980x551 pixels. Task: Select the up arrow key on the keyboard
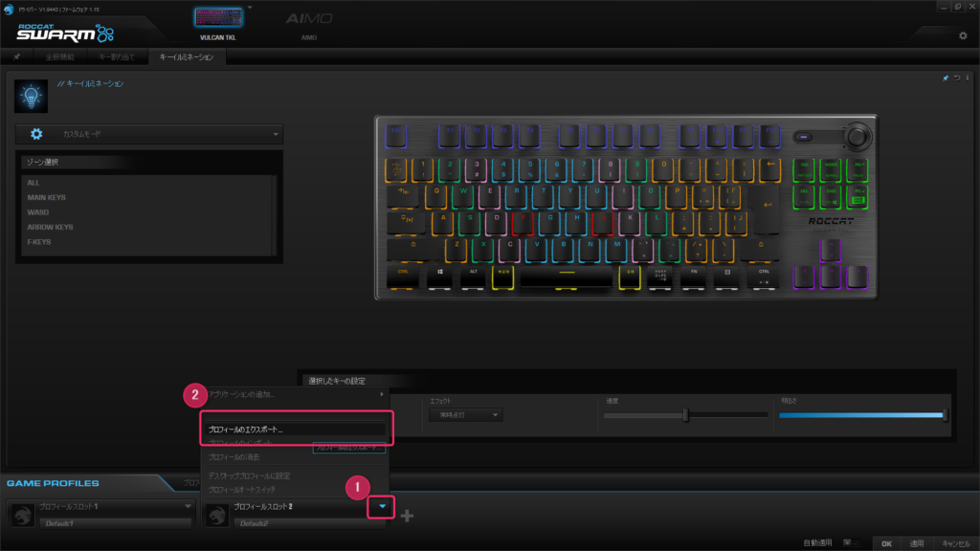point(831,250)
